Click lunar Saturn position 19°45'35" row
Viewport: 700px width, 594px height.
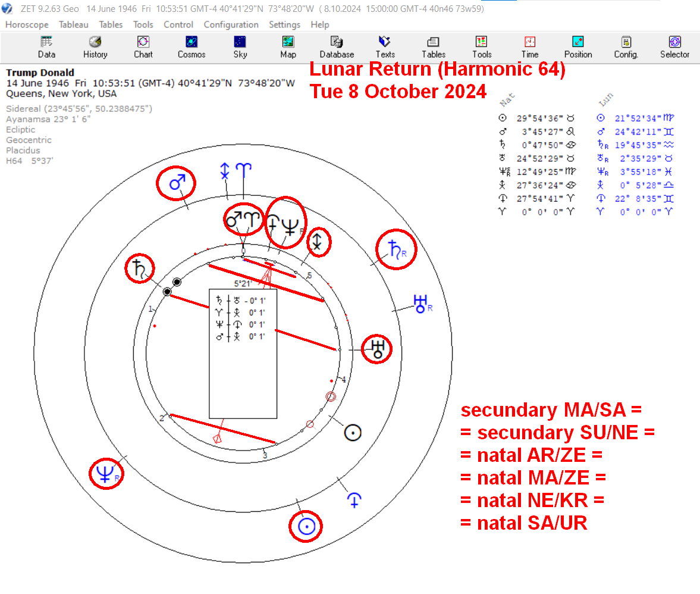coord(635,145)
